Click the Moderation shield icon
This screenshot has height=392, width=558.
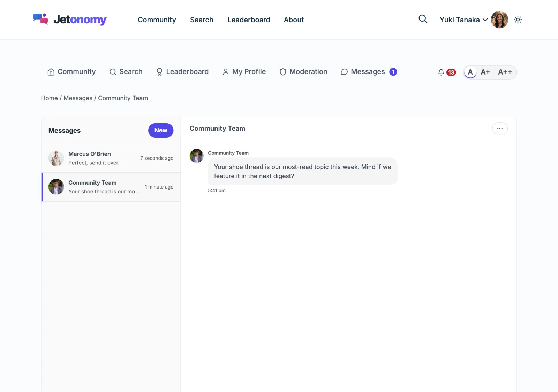[283, 72]
